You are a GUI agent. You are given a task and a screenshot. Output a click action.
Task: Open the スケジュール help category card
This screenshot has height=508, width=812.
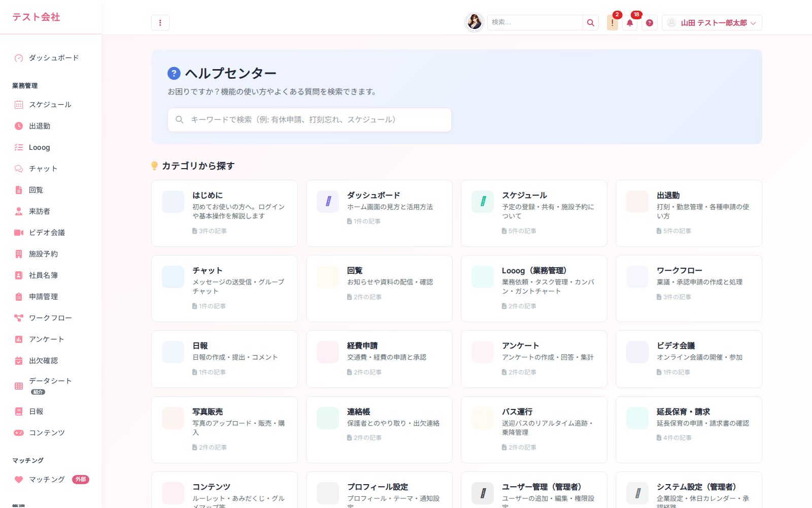(534, 213)
